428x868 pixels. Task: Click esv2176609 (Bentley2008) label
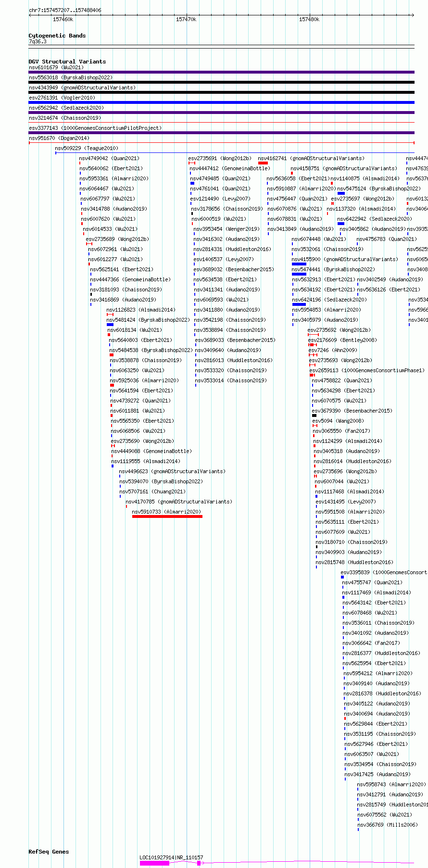[x=343, y=340]
